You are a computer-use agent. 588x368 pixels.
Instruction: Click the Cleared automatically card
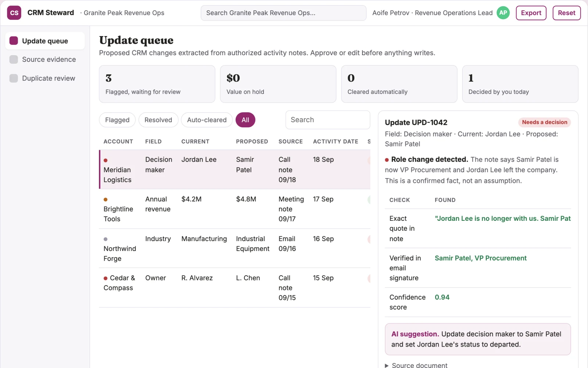pos(399,84)
